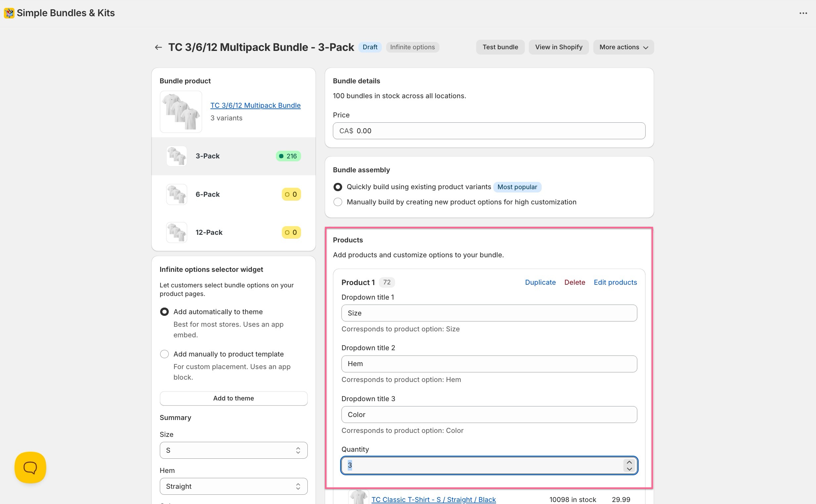Click Add to theme button
The width and height of the screenshot is (816, 504).
(x=233, y=398)
